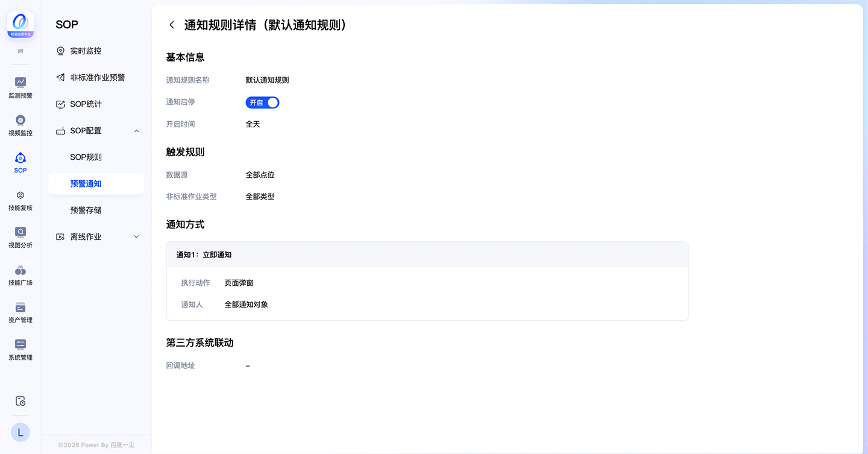Turn off the 通知启停 switch
The width and height of the screenshot is (868, 454).
point(262,102)
